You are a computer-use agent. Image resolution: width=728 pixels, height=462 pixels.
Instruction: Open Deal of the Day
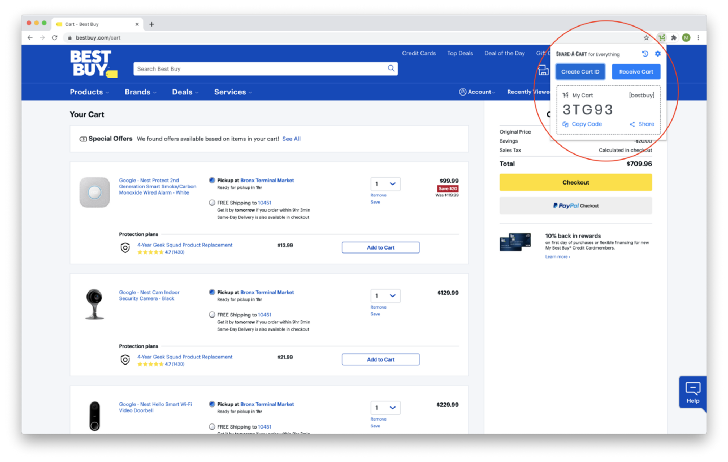(504, 53)
